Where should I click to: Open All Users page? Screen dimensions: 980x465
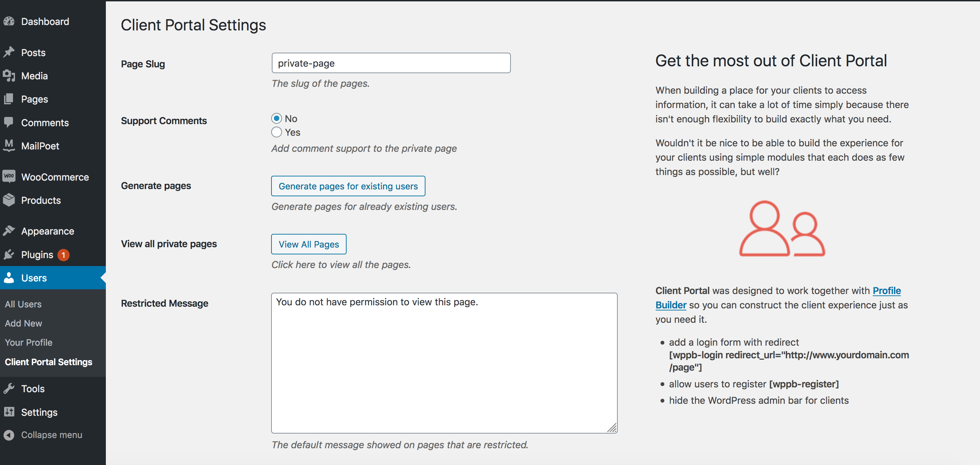23,304
